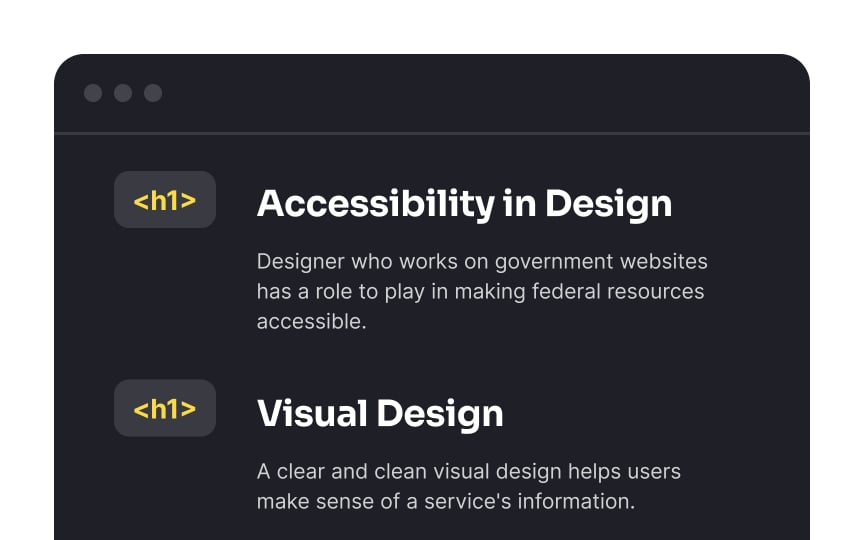Click the leftmost gray window dot
The height and width of the screenshot is (540, 864).
click(x=93, y=93)
